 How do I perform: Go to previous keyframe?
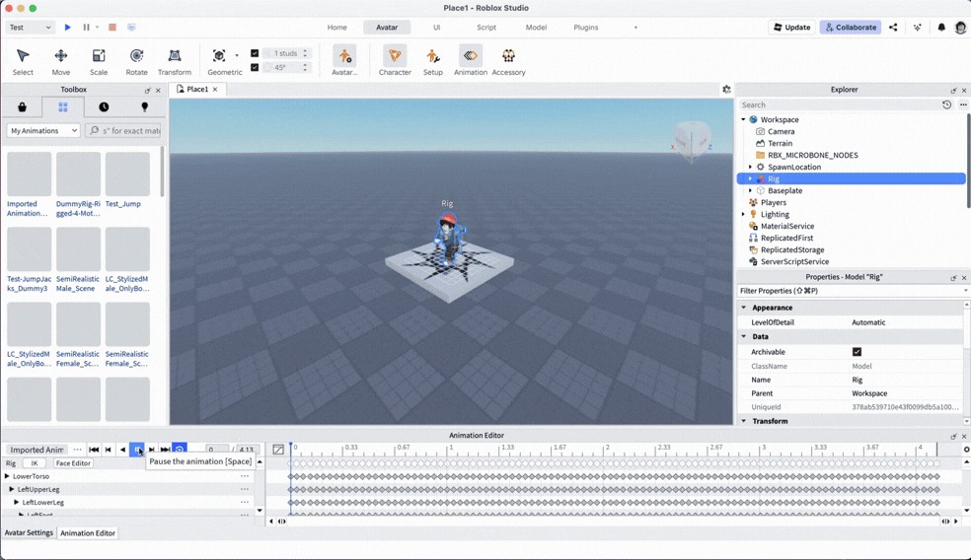pyautogui.click(x=108, y=450)
